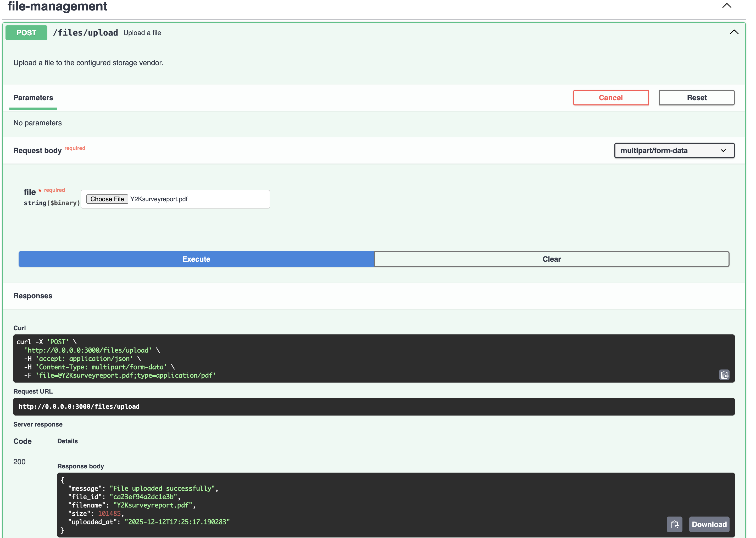Viewport: 756px width, 538px height.
Task: Clear the response results
Action: 551,259
